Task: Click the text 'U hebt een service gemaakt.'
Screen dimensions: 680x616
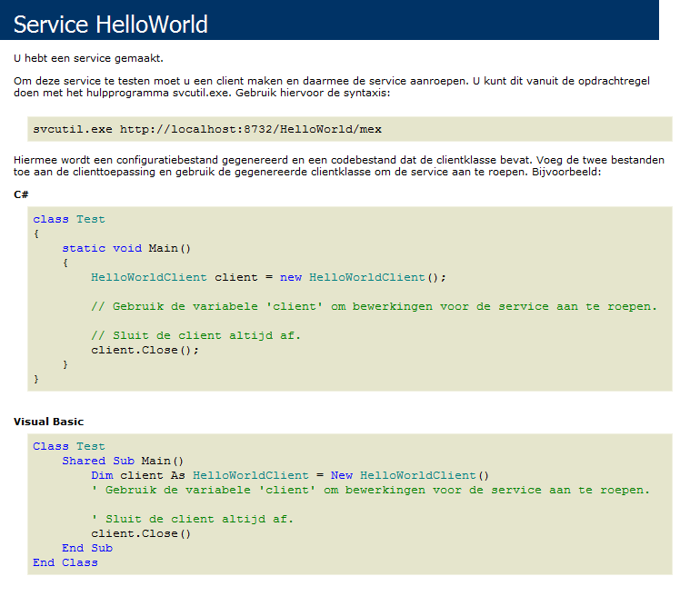Action: tap(88, 58)
